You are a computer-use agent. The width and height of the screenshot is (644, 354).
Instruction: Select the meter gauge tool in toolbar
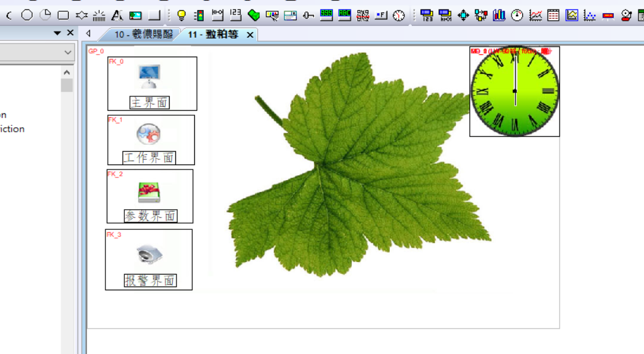tap(517, 16)
